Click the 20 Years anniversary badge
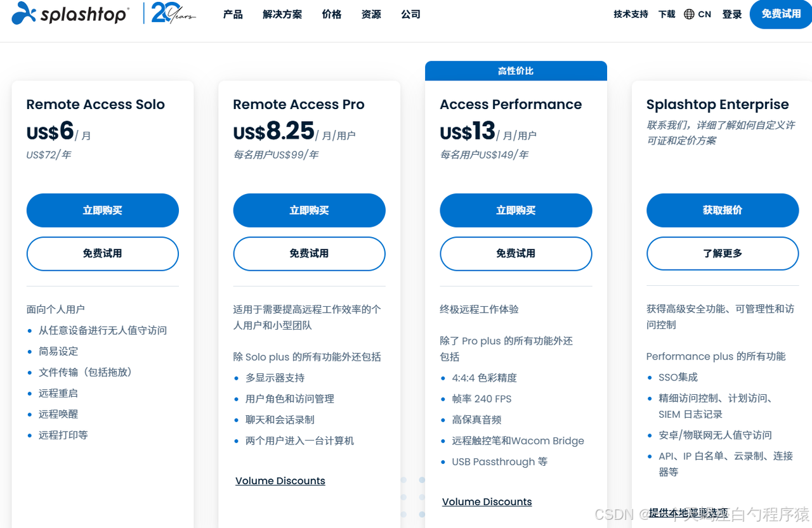This screenshot has width=812, height=528. click(x=170, y=14)
